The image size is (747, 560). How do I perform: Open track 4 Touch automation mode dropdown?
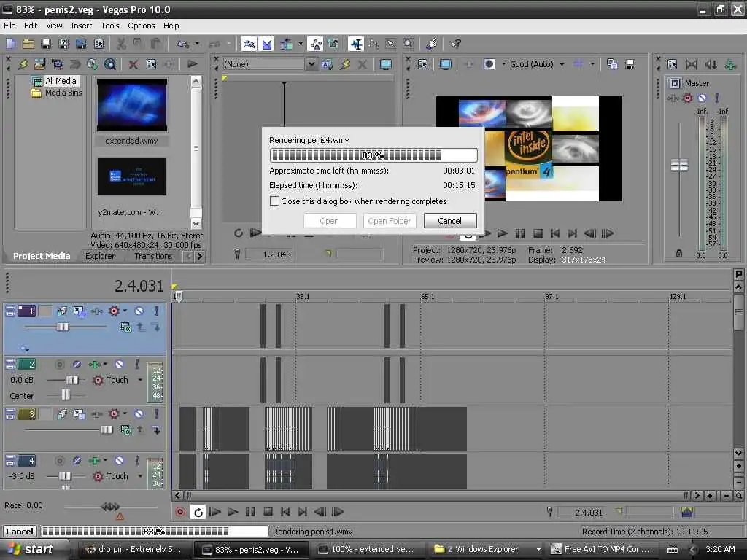(140, 476)
